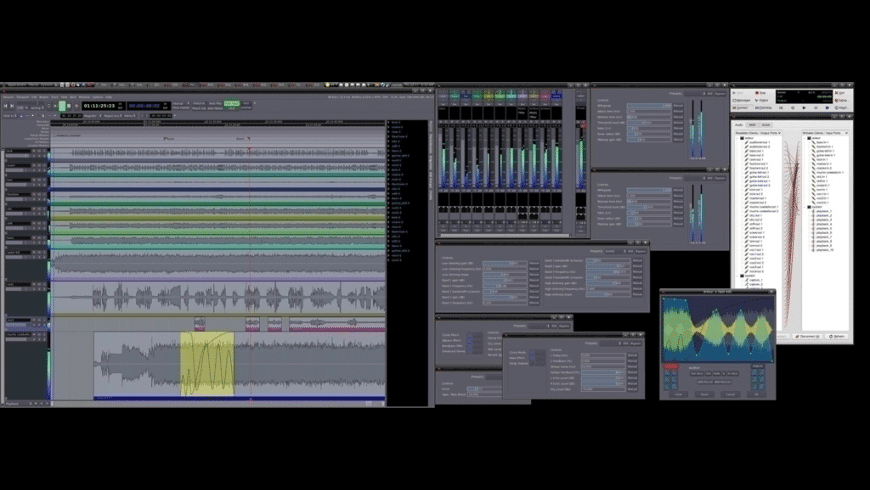Click the QjackCtl transport pause icon
The height and width of the screenshot is (490, 870).
point(816,108)
